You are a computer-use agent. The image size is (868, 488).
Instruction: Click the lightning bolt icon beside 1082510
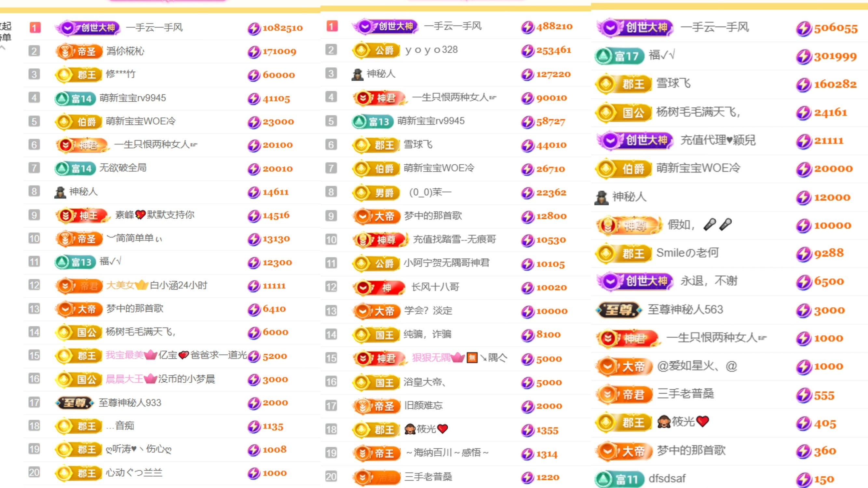coord(254,28)
